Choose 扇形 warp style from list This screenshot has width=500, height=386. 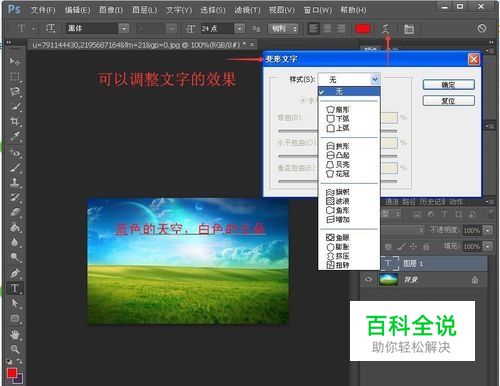pos(338,109)
